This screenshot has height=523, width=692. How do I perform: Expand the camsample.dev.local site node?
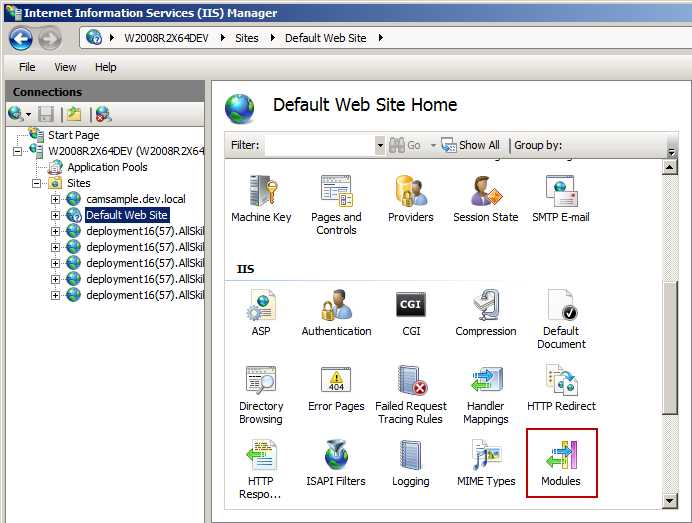[x=55, y=199]
